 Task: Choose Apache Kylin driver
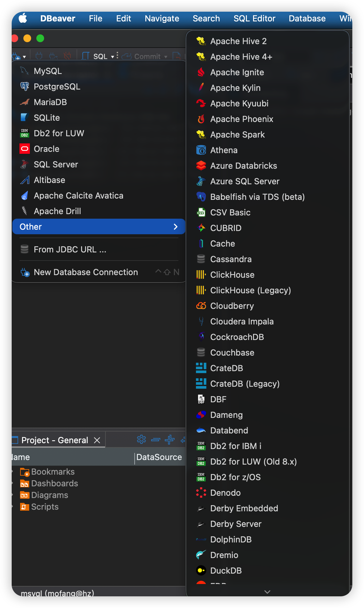click(268, 88)
